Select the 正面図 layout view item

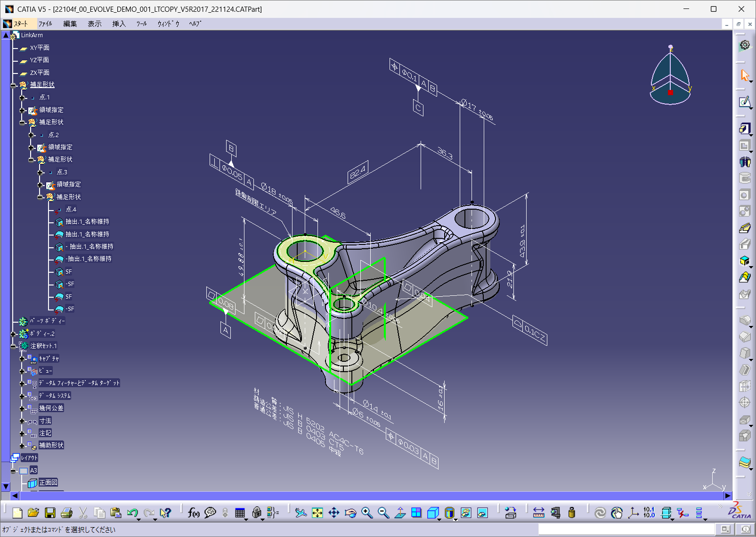(49, 483)
